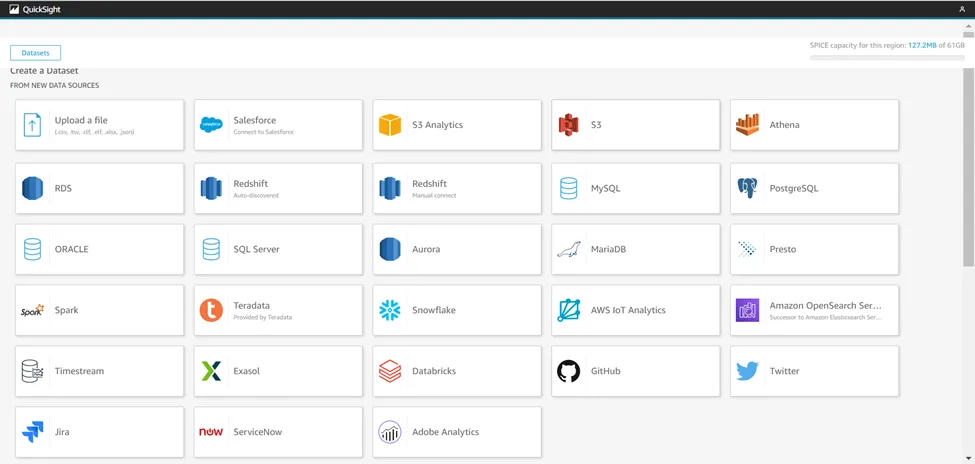975x464 pixels.
Task: Select the Athena data source icon
Action: tap(747, 124)
